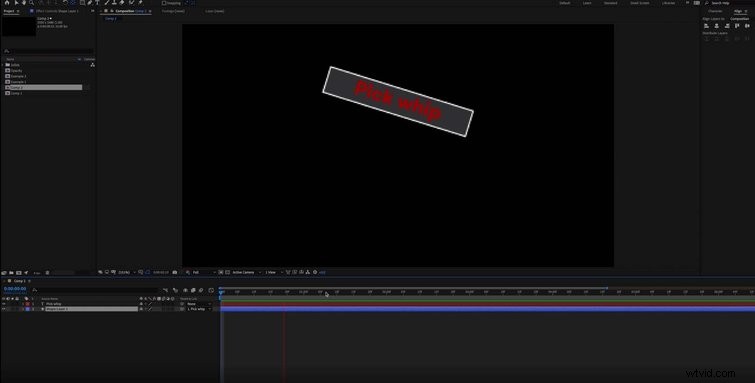Click the Align Vertical Center icon
The image size is (755, 383).
[747, 26]
